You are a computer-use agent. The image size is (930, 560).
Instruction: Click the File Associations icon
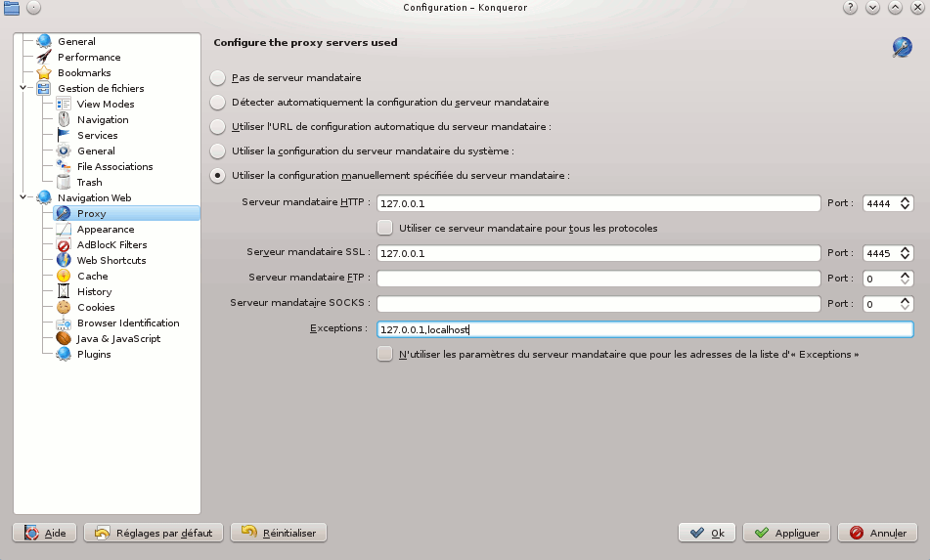tap(64, 166)
